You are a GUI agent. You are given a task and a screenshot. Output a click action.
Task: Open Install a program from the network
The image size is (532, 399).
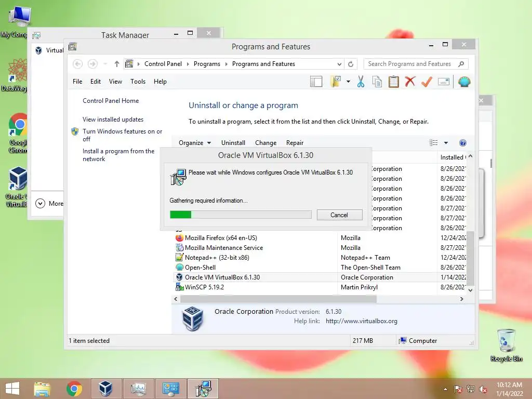point(118,155)
